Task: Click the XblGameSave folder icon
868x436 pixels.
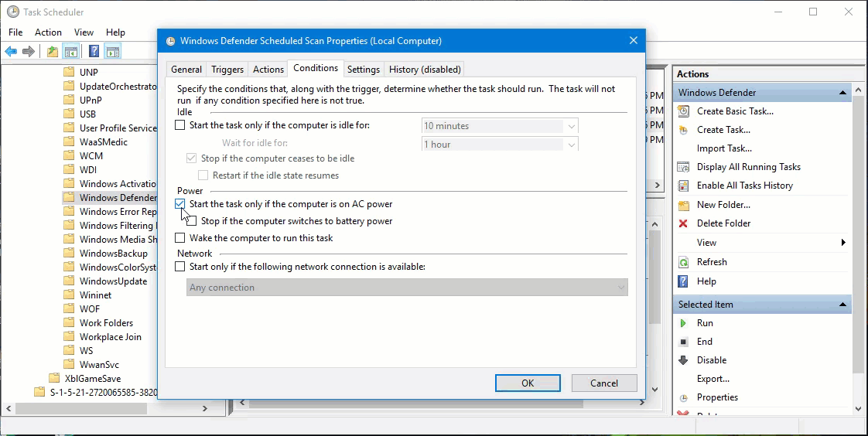Action: [x=54, y=379]
